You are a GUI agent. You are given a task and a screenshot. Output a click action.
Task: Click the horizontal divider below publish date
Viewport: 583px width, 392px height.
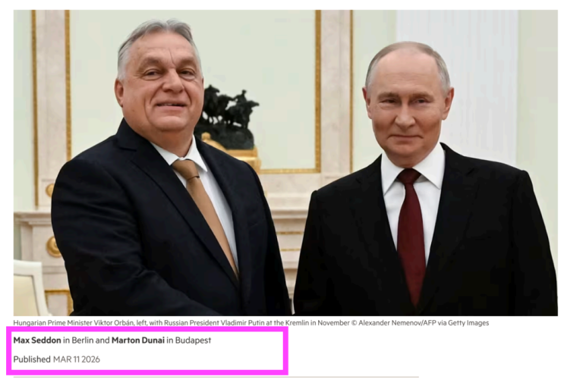[x=216, y=377]
